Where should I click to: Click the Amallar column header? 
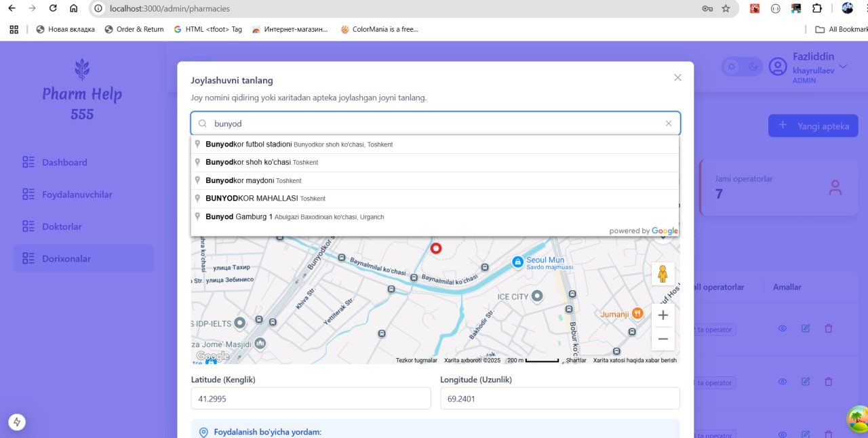pos(787,287)
